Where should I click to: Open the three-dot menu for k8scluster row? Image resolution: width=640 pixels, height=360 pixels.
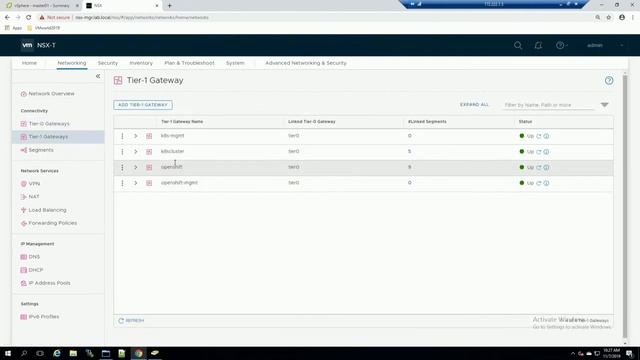122,151
